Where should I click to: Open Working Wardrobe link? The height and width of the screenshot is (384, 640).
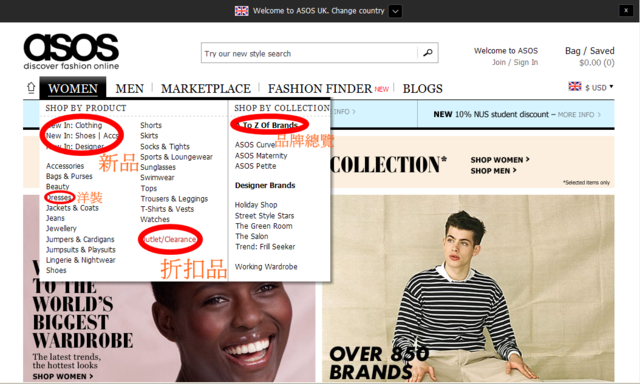[x=266, y=266]
